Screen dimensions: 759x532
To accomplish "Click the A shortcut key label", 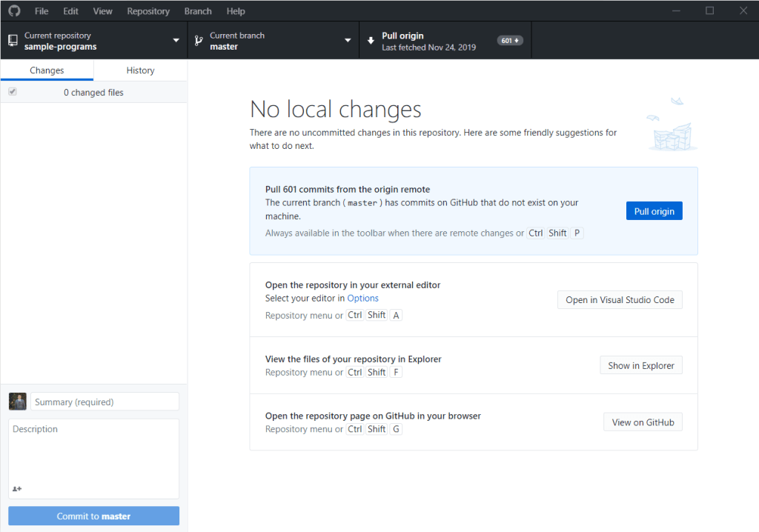I will (x=396, y=315).
